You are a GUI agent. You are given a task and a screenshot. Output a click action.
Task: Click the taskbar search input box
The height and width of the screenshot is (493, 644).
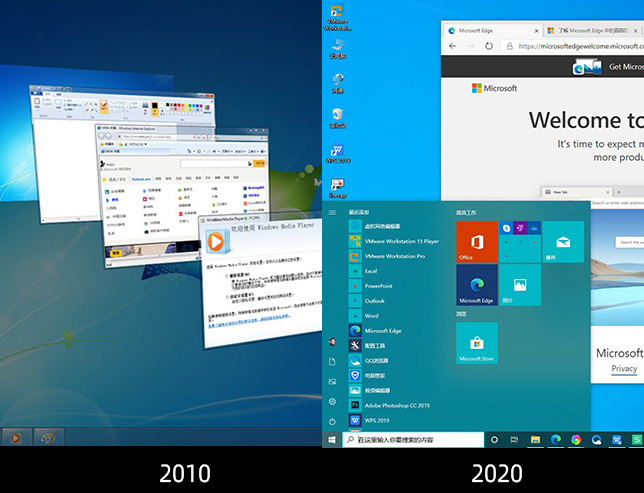point(413,440)
